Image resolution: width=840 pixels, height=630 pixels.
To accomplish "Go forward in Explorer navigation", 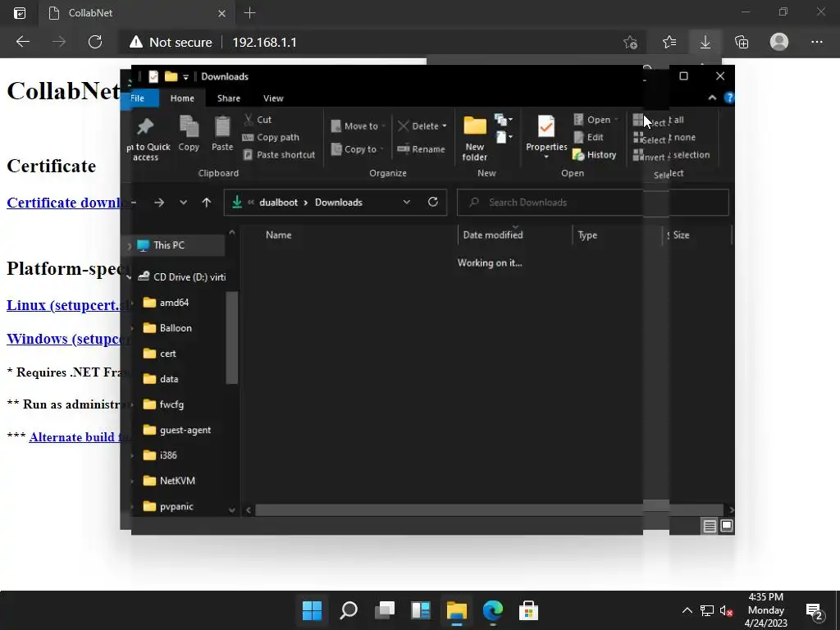I will (159, 203).
